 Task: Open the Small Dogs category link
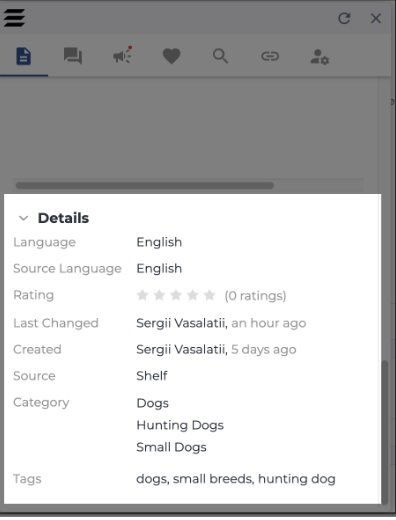(171, 447)
